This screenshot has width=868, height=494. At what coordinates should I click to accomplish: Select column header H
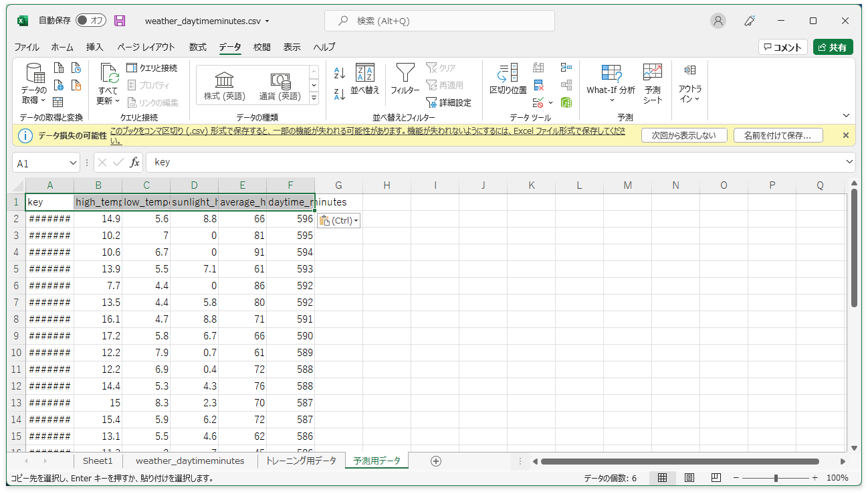(x=387, y=185)
